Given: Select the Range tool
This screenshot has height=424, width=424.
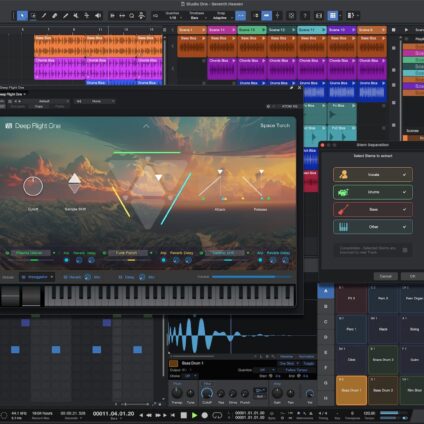Looking at the screenshot, I should pos(33,16).
